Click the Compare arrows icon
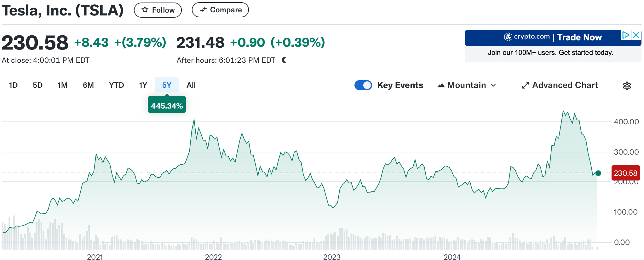 pyautogui.click(x=203, y=10)
